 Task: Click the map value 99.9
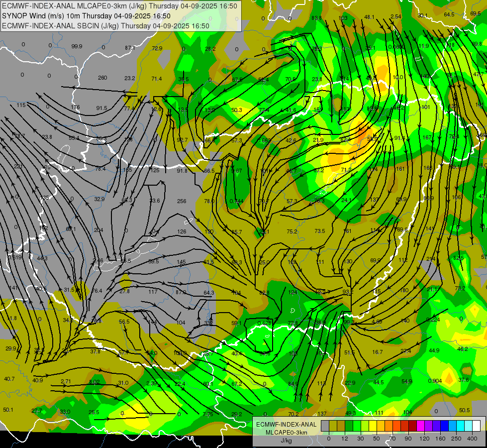[77, 46]
